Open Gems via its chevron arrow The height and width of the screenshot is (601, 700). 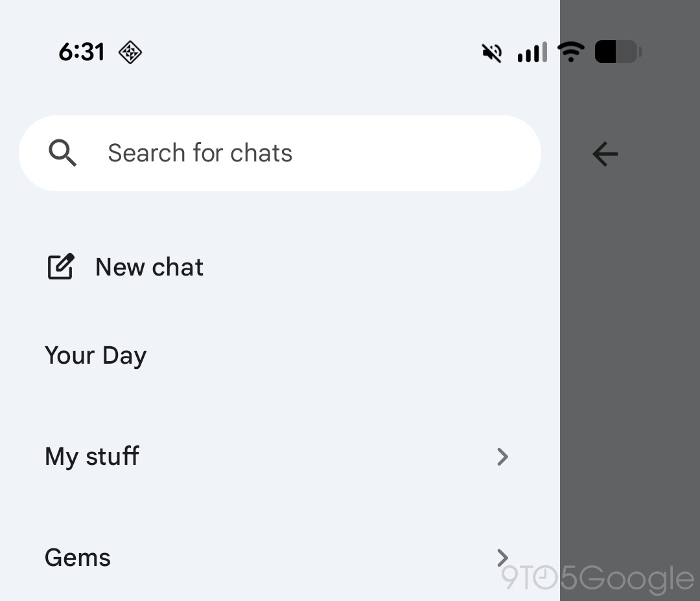tap(503, 558)
